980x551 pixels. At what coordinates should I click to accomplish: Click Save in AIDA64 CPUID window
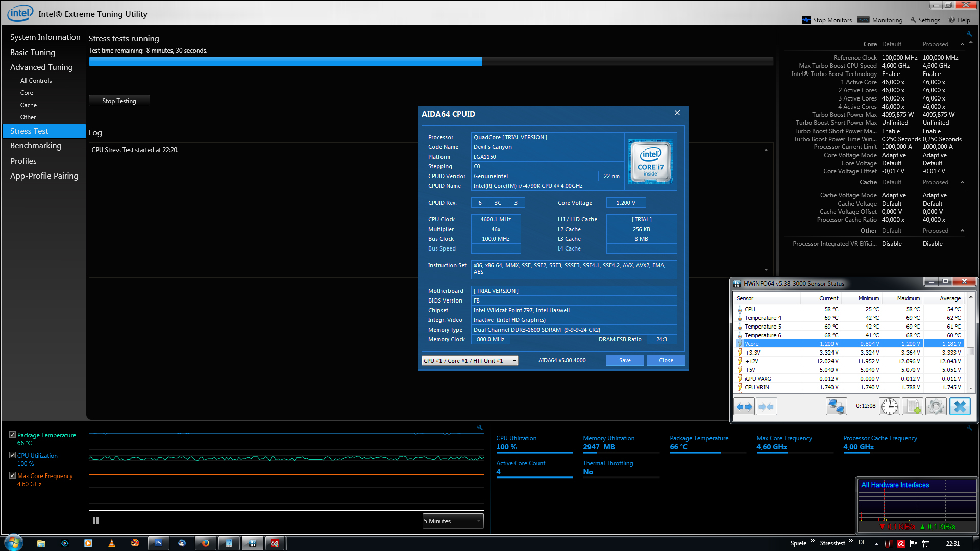pyautogui.click(x=625, y=361)
